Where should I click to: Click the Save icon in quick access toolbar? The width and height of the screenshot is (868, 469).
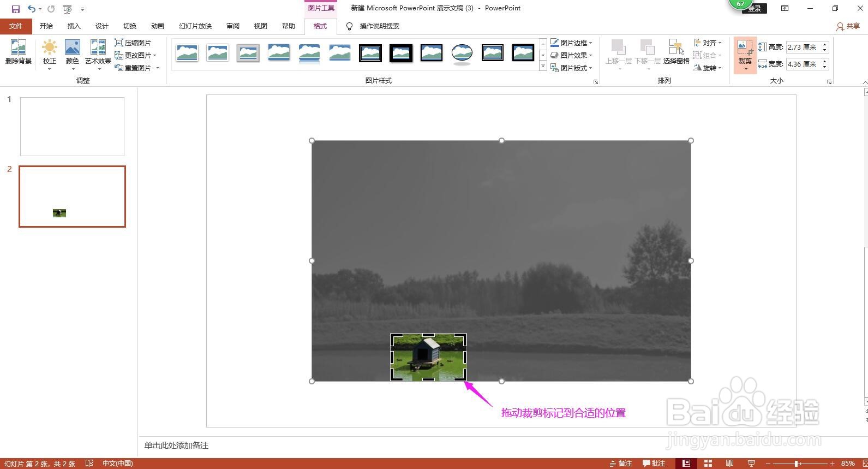click(x=16, y=9)
